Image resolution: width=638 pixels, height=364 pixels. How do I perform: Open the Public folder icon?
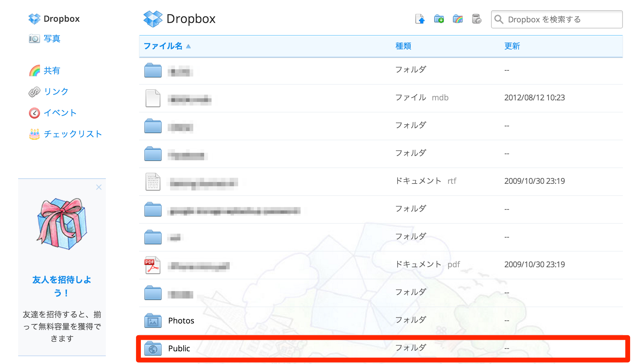tap(153, 348)
